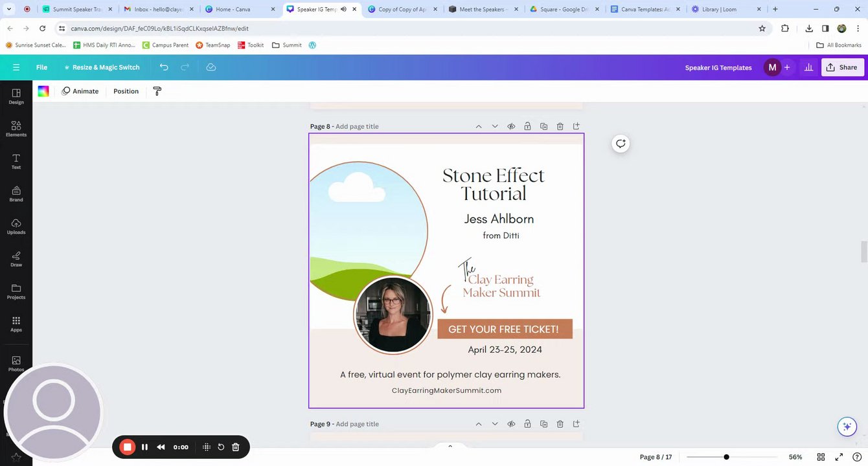Screen dimensions: 868x466
Task: Open the Text panel
Action: pos(16,161)
